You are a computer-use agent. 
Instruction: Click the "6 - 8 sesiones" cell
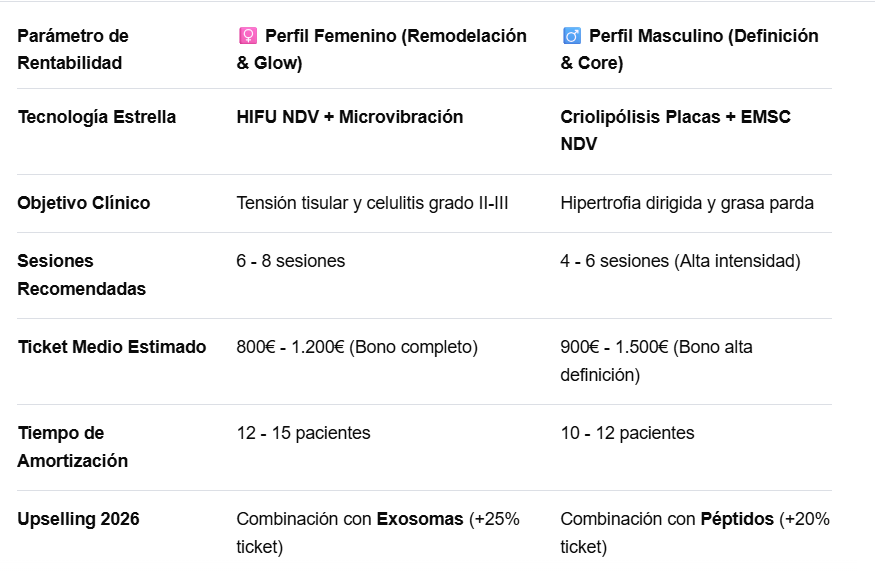pyautogui.click(x=290, y=261)
